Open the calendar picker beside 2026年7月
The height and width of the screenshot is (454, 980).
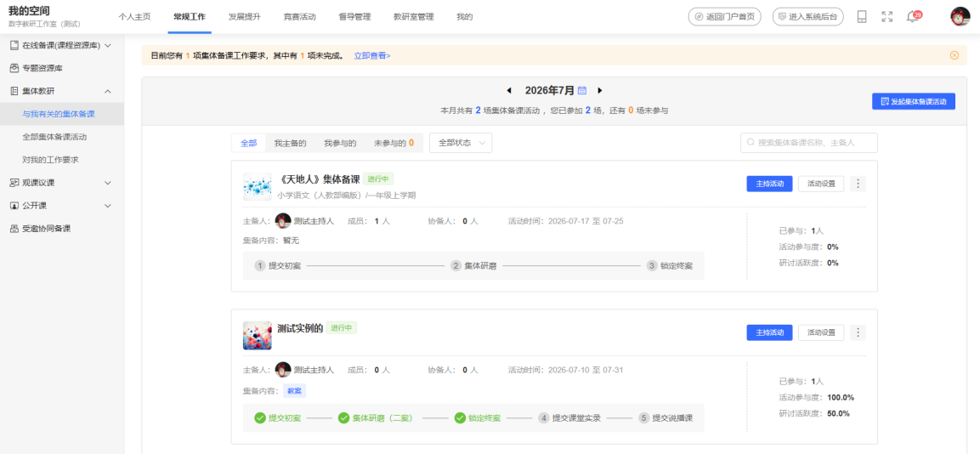click(582, 91)
